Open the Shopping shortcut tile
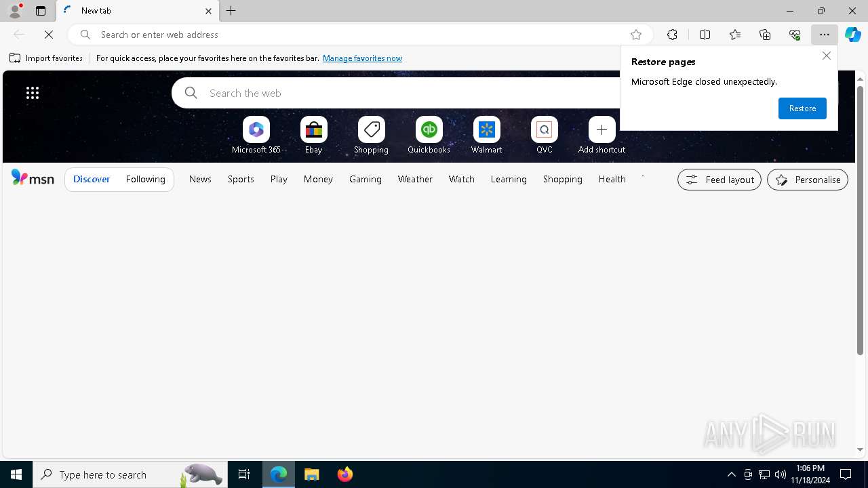 (x=372, y=136)
